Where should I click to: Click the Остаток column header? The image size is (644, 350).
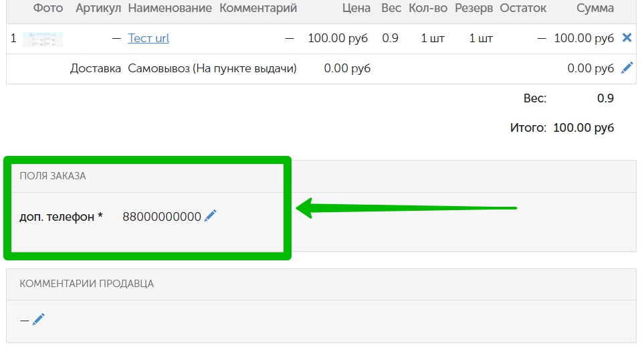tap(523, 8)
